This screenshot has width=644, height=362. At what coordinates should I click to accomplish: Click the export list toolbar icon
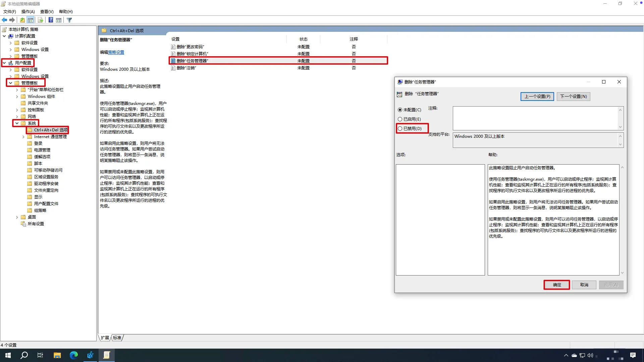[x=40, y=20]
